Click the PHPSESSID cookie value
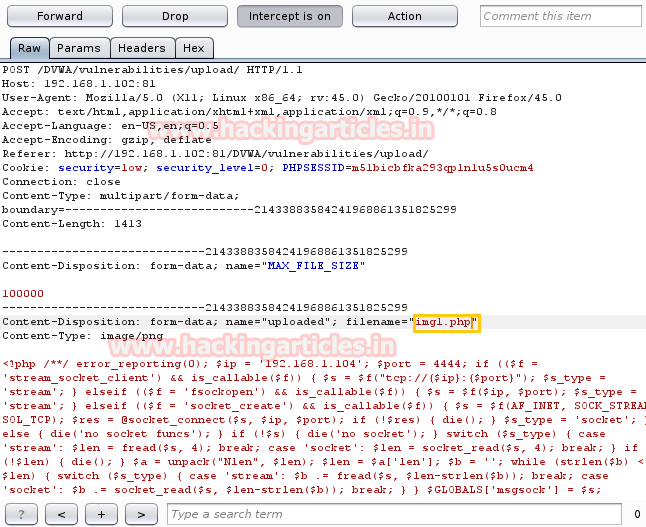This screenshot has height=527, width=646. click(442, 168)
